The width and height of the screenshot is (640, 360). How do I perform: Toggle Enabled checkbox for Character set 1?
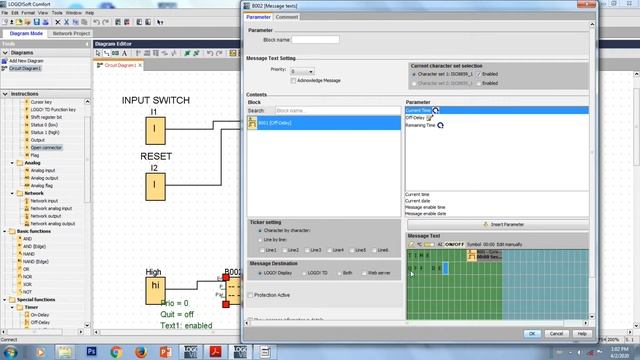(478, 74)
